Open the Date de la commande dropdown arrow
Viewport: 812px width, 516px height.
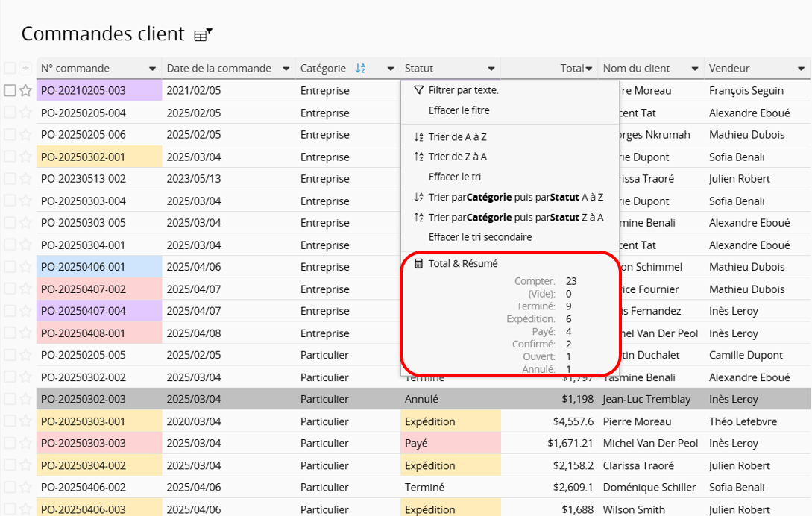[286, 69]
